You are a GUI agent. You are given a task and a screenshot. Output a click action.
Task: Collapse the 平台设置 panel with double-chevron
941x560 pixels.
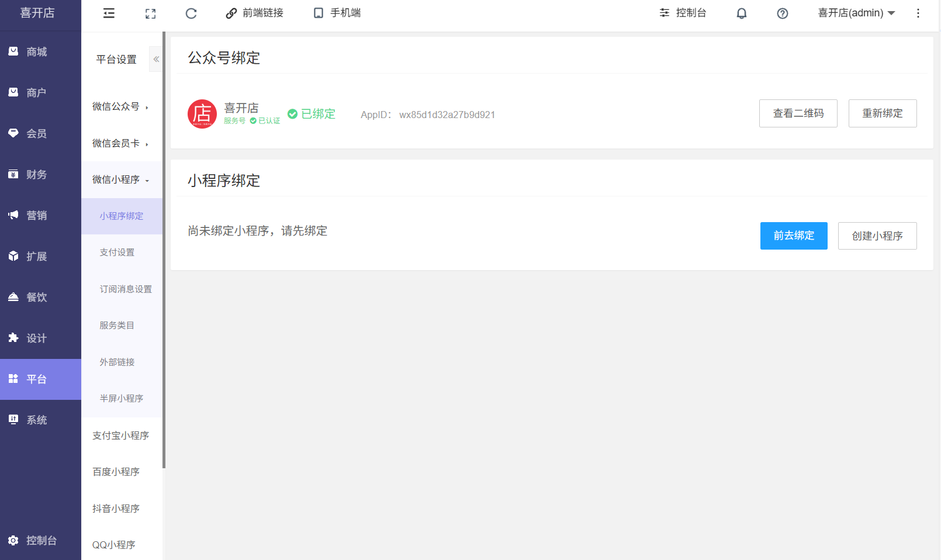coord(156,59)
